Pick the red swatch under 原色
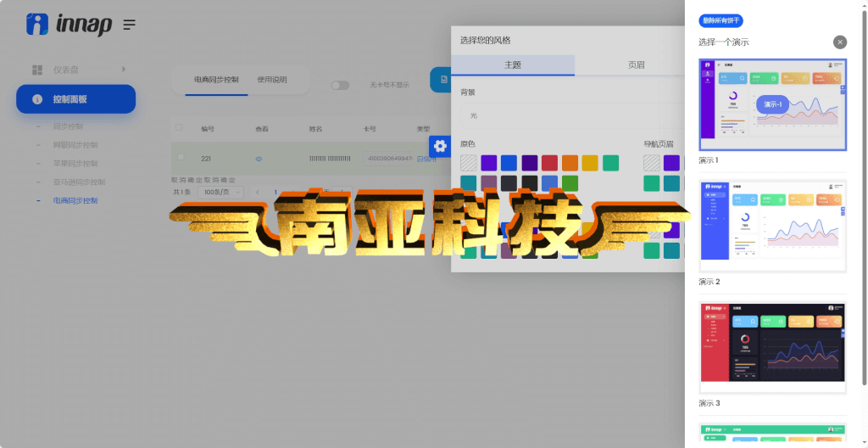Viewport: 868px width, 448px height. (x=549, y=163)
